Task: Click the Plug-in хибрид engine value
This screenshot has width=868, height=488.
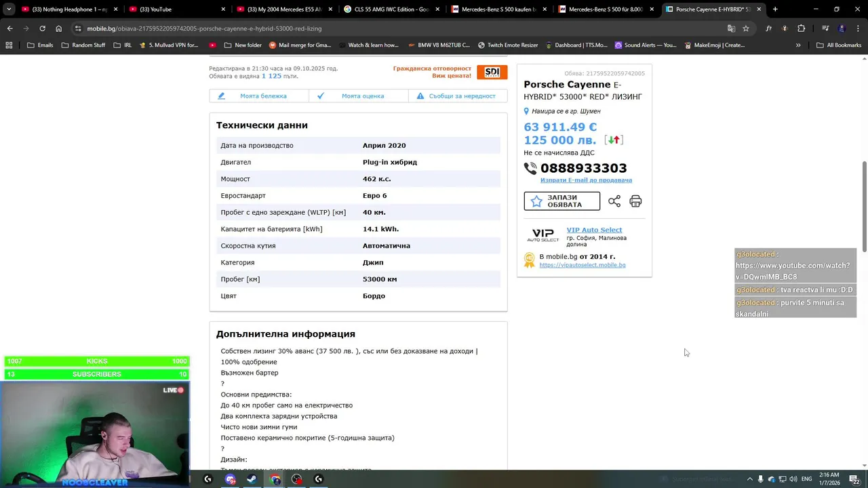Action: [x=390, y=163]
